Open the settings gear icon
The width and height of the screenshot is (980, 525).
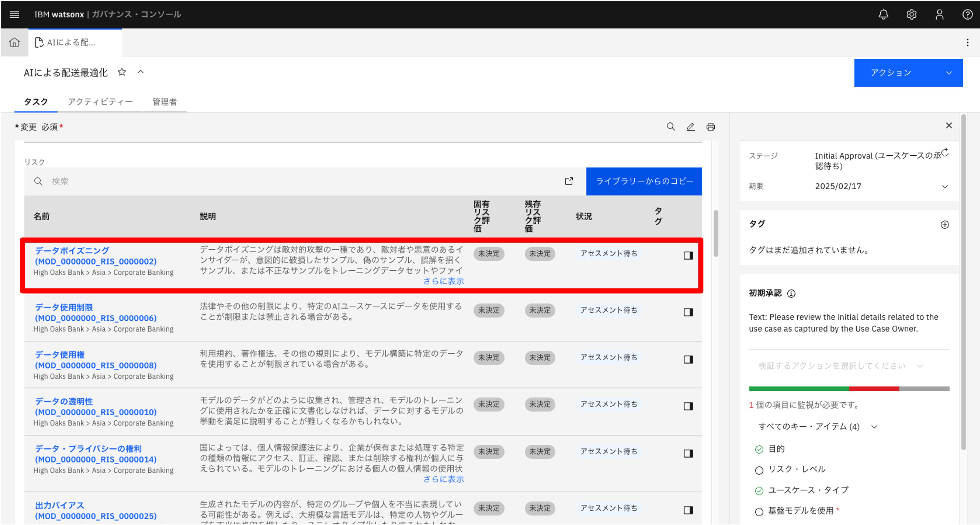[x=911, y=14]
